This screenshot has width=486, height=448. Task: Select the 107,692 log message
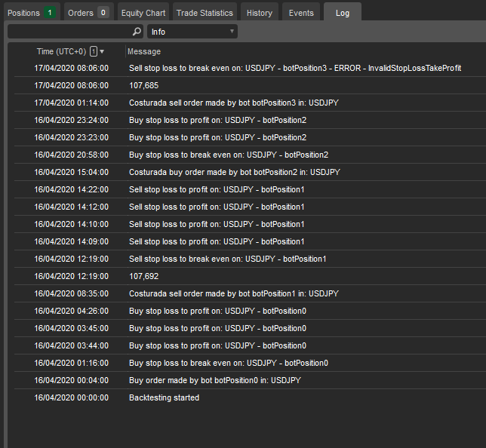250,276
